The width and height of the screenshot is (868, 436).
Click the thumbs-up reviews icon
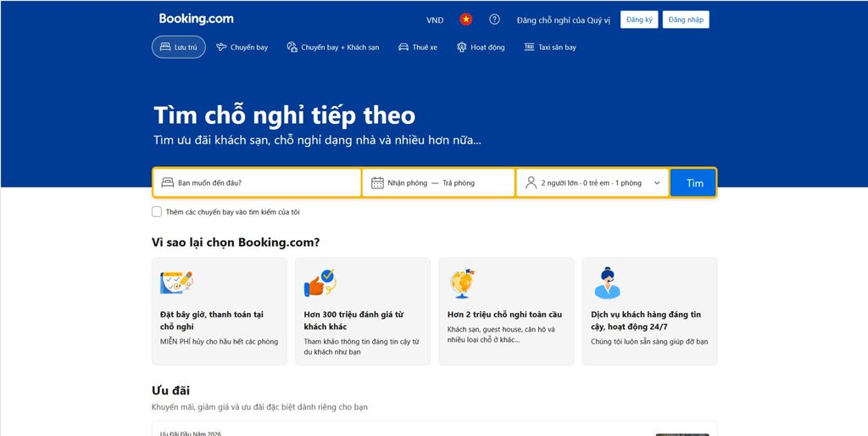tap(319, 282)
